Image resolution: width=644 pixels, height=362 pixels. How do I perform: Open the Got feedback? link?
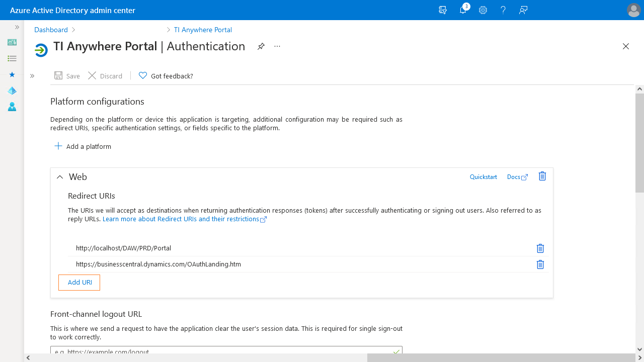point(166,76)
